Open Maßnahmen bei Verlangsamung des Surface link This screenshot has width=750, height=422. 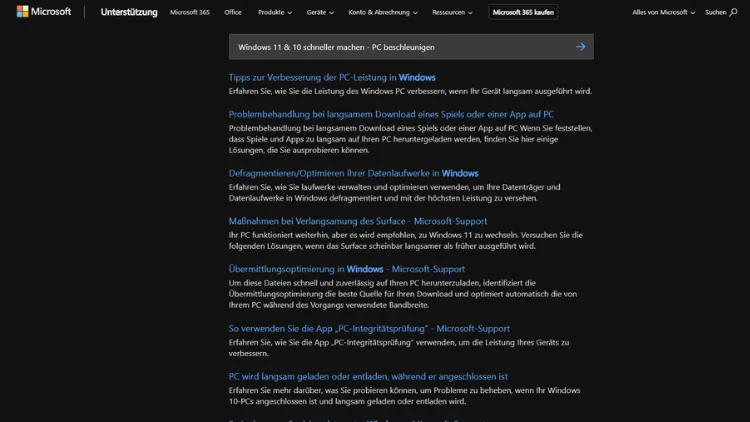click(358, 221)
